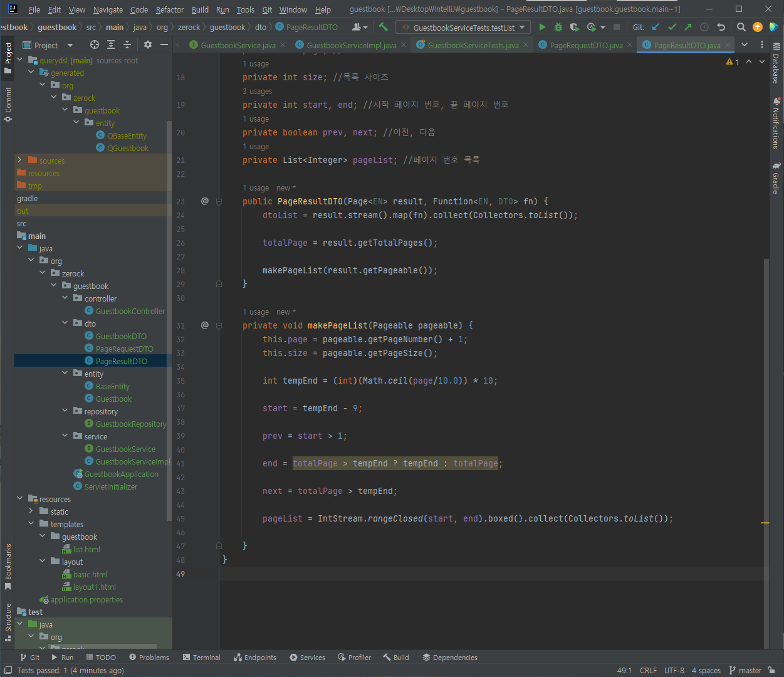The height and width of the screenshot is (677, 784).
Task: Toggle the Database tool window
Action: 776,64
